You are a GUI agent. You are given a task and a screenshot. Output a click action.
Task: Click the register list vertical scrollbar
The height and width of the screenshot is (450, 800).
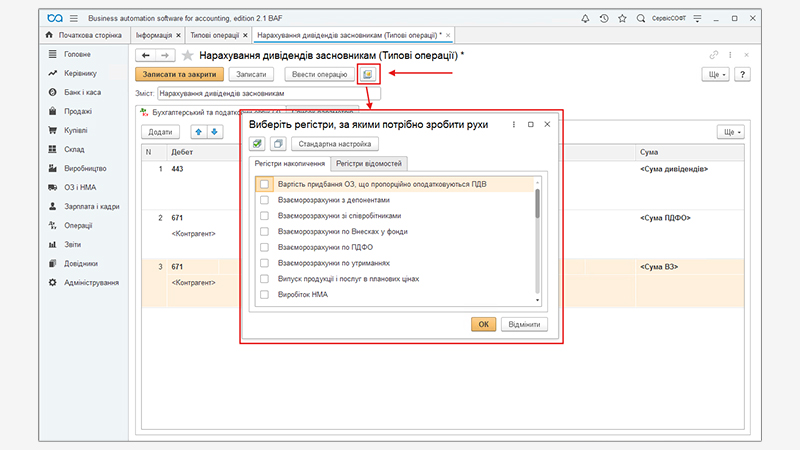point(537,205)
